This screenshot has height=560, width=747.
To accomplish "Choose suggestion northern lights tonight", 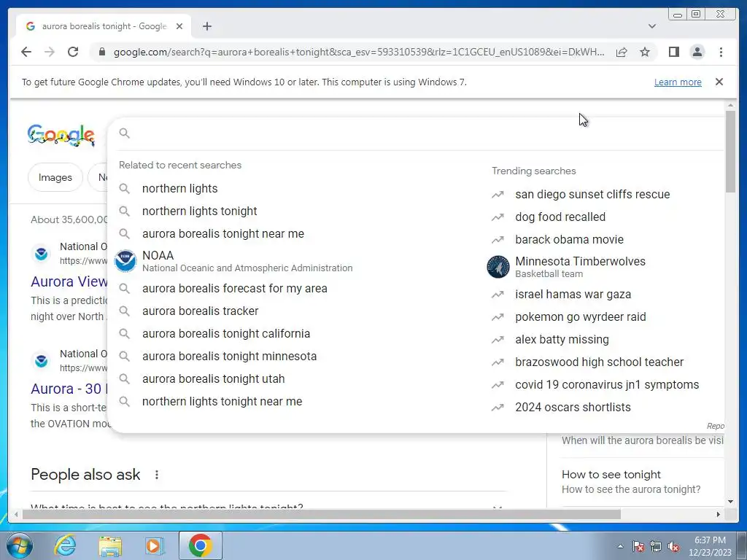I will [x=200, y=211].
